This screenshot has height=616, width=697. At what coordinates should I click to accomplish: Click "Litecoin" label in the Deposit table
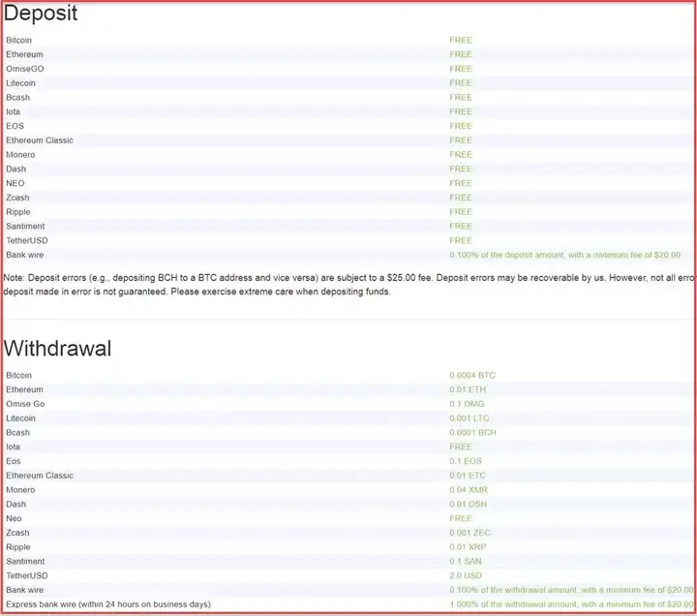(20, 82)
